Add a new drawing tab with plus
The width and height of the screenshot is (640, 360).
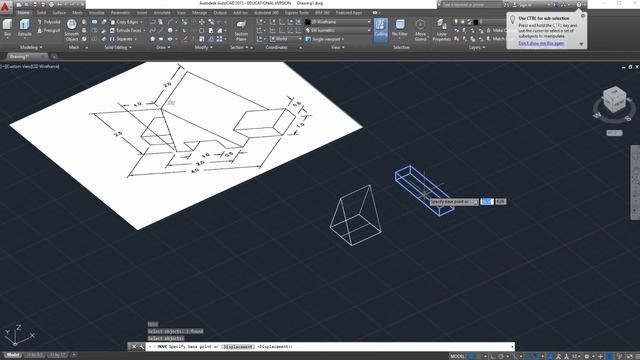coord(54,56)
